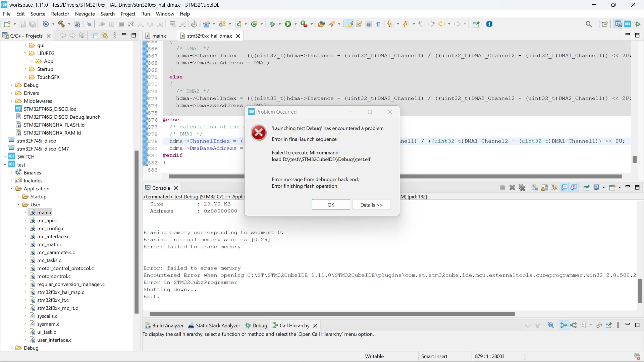This screenshot has height=362, width=644.
Task: Select mc_tasks.c in the project tree
Action: tap(49, 260)
